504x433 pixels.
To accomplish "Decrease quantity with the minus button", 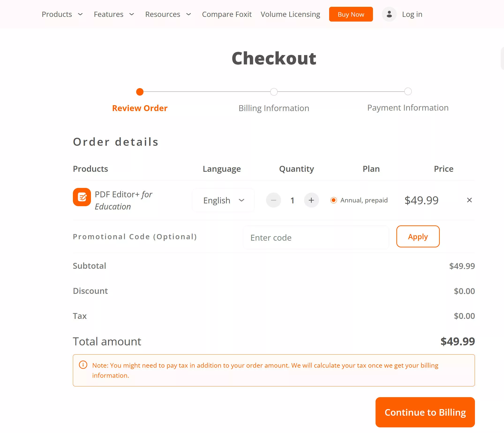I will pos(273,200).
